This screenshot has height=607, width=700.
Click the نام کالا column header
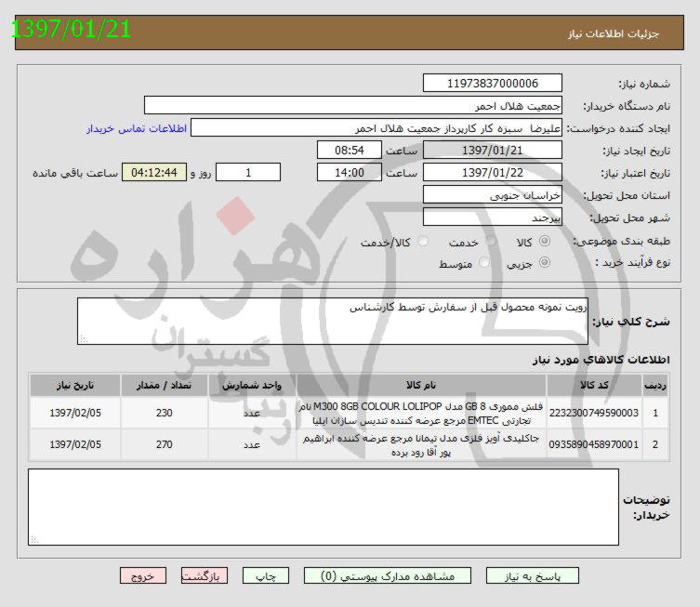pos(421,385)
